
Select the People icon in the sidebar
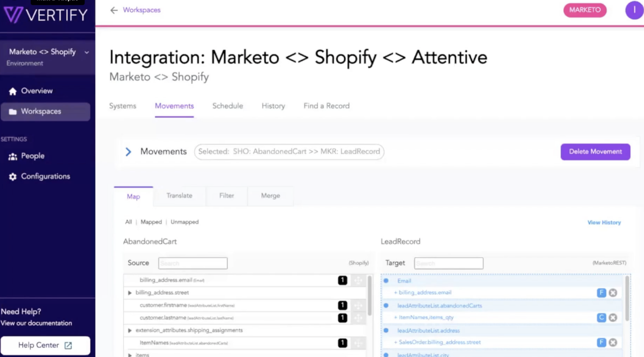13,156
